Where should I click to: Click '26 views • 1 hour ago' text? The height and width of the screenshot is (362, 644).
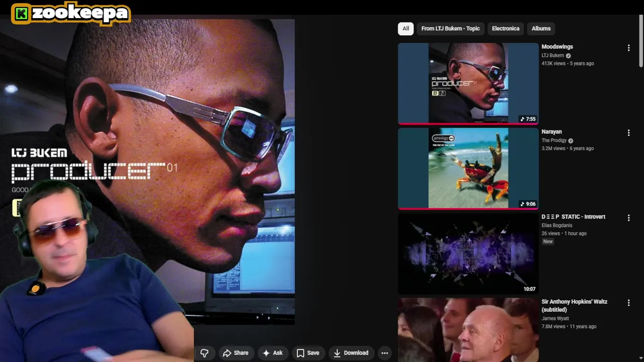(x=563, y=233)
